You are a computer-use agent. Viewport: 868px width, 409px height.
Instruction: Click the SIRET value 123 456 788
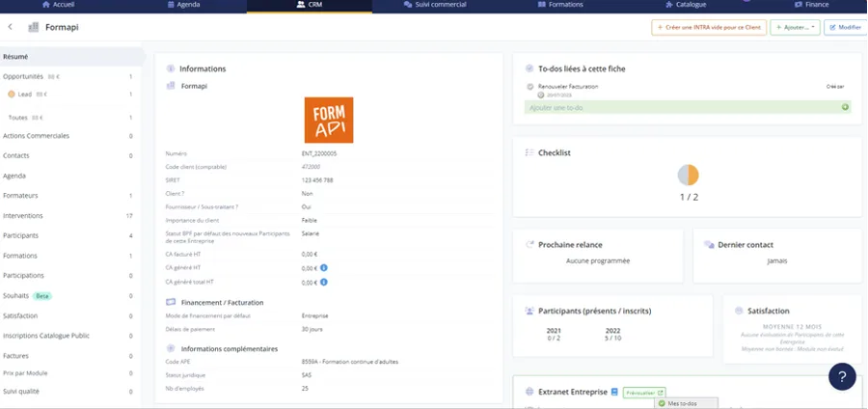pyautogui.click(x=317, y=180)
